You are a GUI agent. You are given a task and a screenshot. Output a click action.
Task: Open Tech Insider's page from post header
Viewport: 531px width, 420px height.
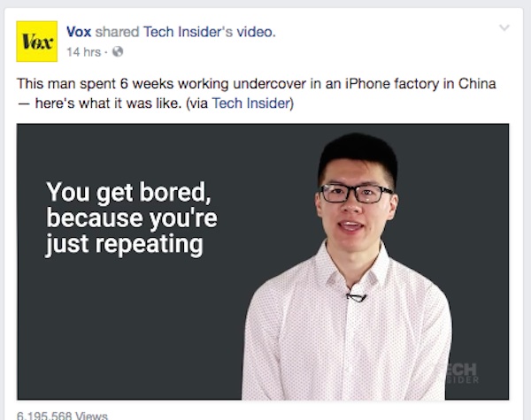click(188, 32)
